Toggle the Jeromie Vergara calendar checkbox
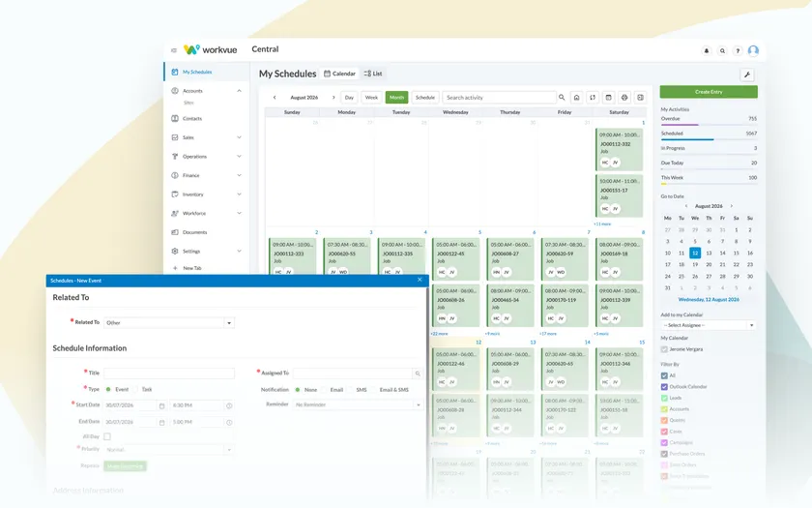Image resolution: width=812 pixels, height=508 pixels. [664, 349]
